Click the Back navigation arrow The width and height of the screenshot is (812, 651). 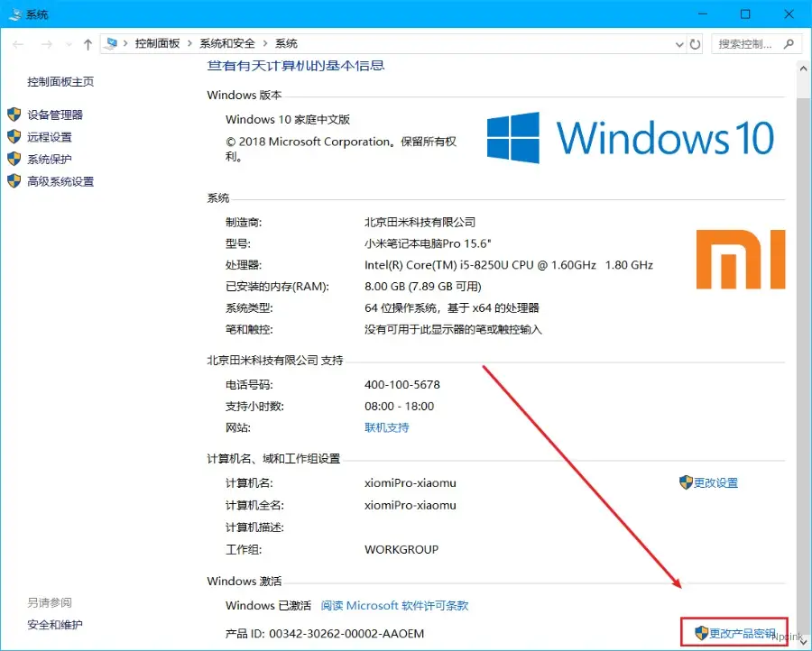click(18, 44)
